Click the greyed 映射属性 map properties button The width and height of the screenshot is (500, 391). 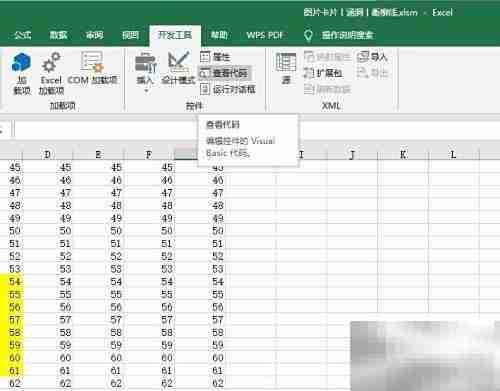tap(327, 57)
